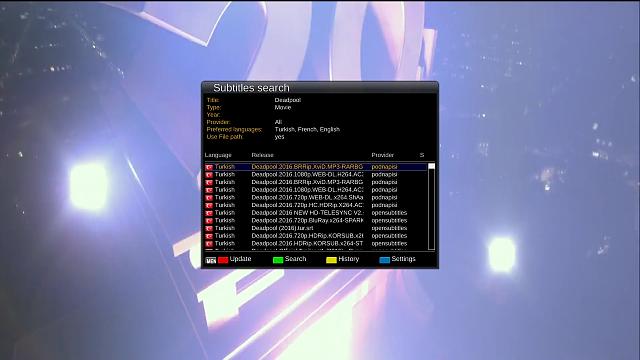This screenshot has width=640, height=360.
Task: Click the S column header
Action: [422, 155]
